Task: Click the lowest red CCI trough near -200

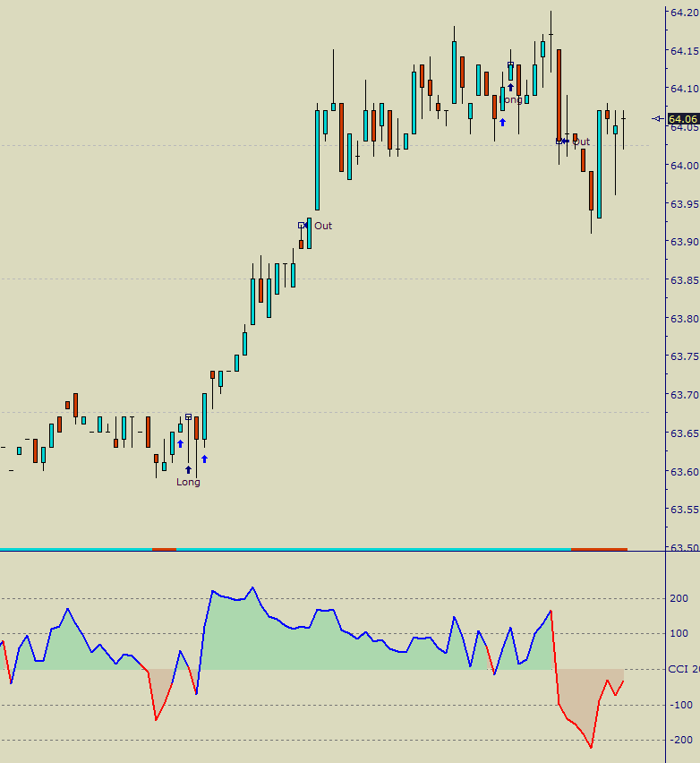Action: point(591,747)
